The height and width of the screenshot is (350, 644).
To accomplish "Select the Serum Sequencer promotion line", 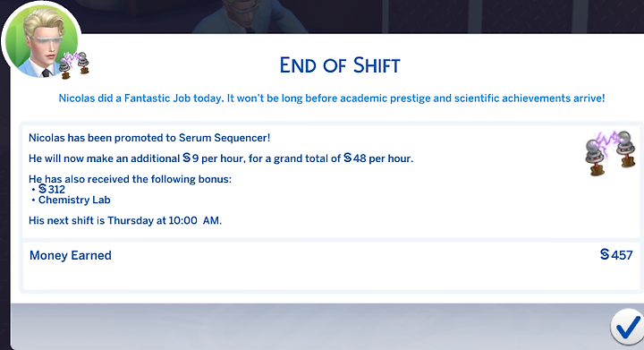I will (149, 138).
